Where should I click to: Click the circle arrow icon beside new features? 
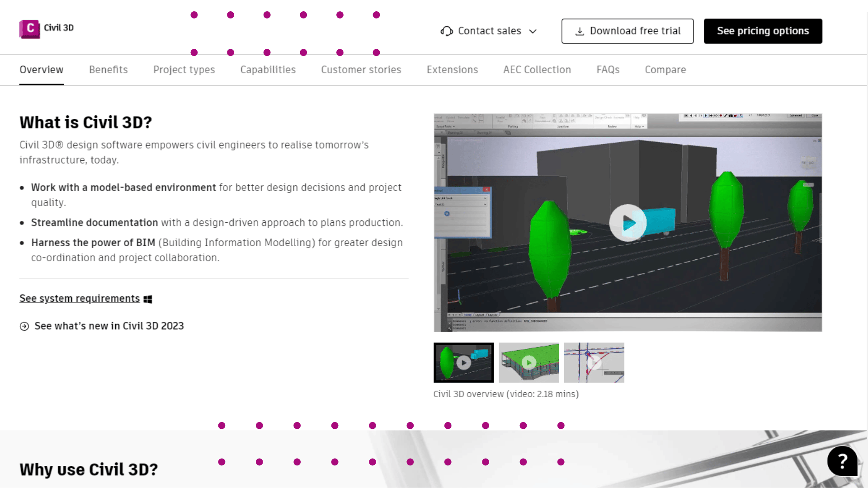[24, 326]
